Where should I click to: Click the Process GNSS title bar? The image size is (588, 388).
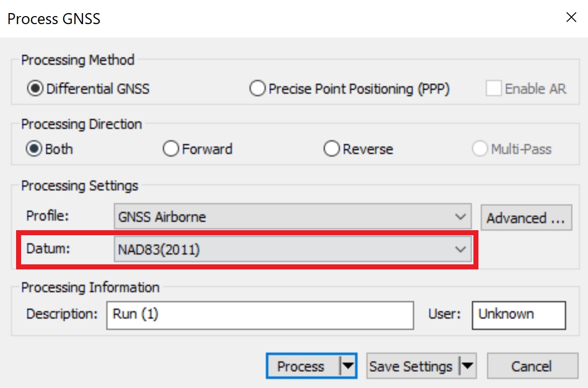tap(251, 19)
